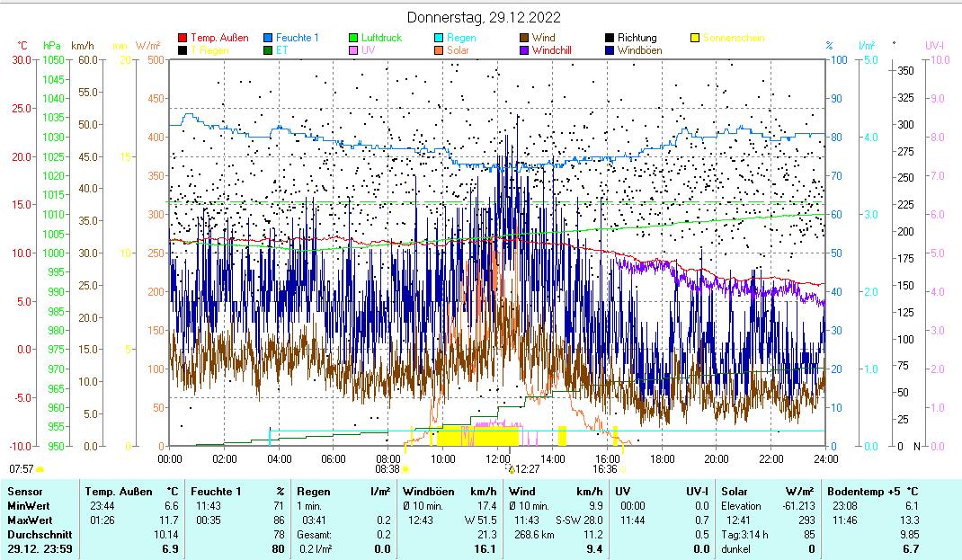The image size is (962, 560).
Task: Select the Richtung legend label
Action: tap(637, 38)
